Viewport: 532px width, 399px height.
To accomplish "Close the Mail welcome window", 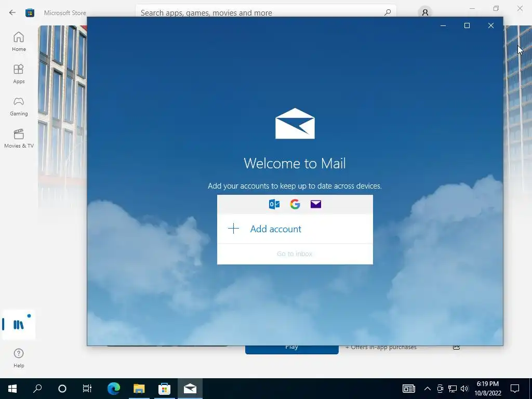I will (x=490, y=25).
